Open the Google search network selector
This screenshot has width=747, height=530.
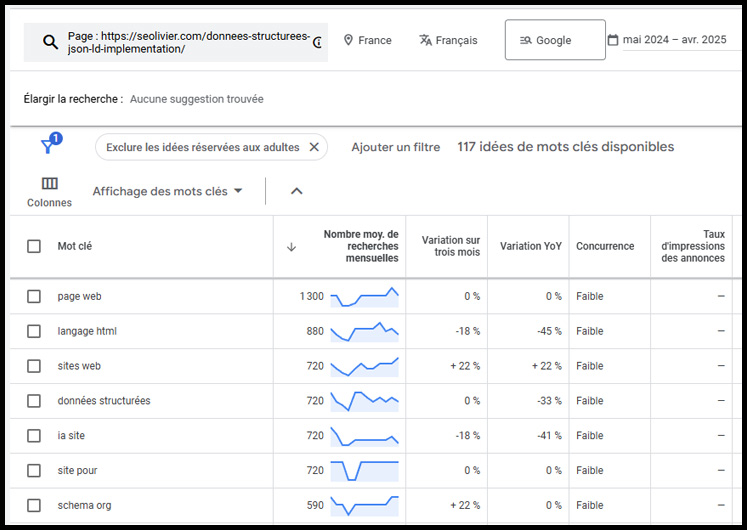[x=555, y=40]
